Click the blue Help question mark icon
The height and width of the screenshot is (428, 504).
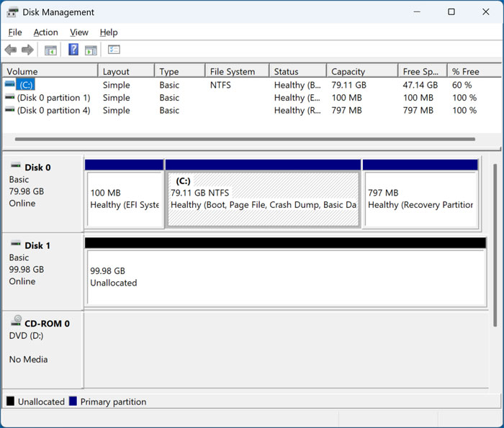click(73, 50)
